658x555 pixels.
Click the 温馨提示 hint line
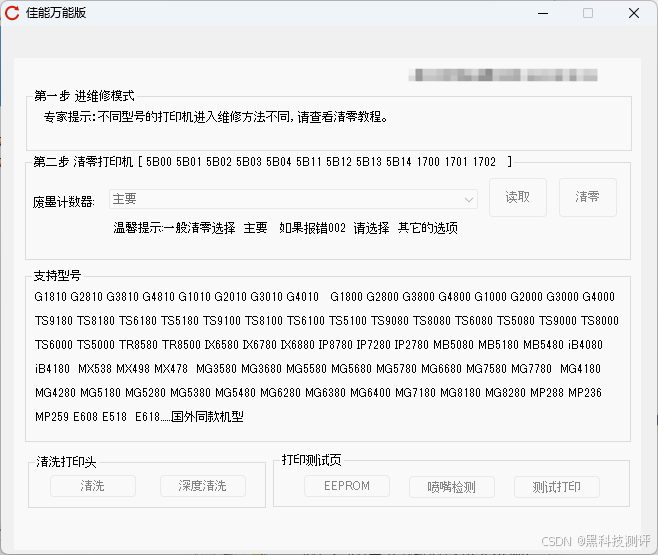[x=285, y=228]
